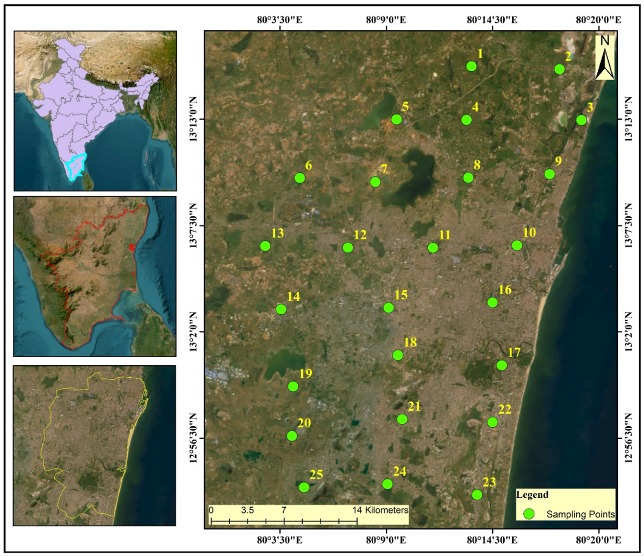
Task: Select sampling point marker 25
Action: point(304,487)
